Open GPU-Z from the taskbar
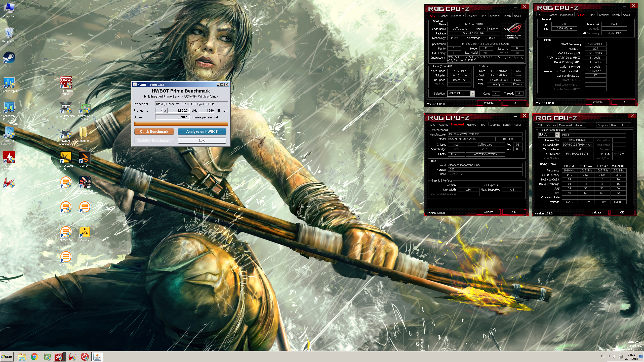Screen dimensions: 644x362 coord(47,357)
